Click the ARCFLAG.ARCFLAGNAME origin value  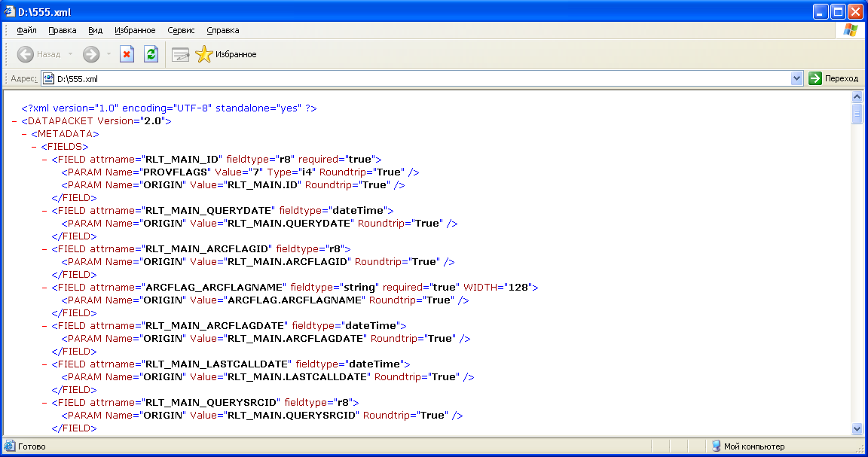click(x=295, y=300)
